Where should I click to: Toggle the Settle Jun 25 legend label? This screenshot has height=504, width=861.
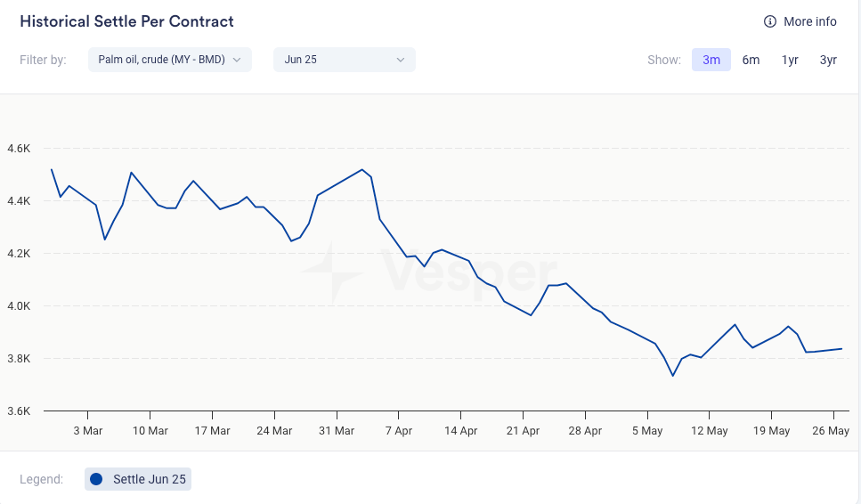[150, 479]
